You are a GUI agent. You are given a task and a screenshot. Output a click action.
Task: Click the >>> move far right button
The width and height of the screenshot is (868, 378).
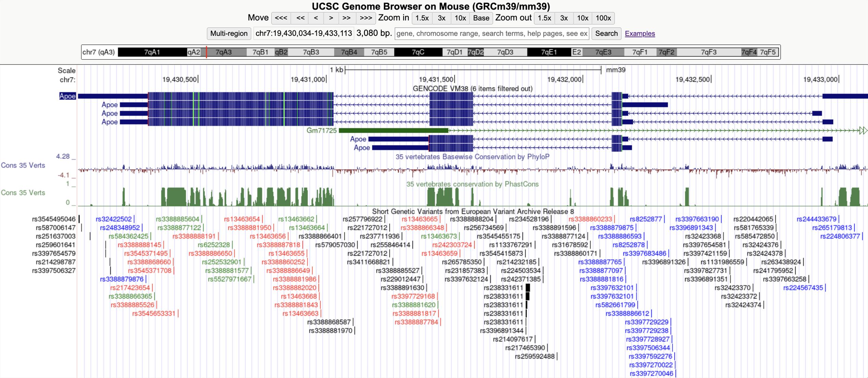[366, 18]
